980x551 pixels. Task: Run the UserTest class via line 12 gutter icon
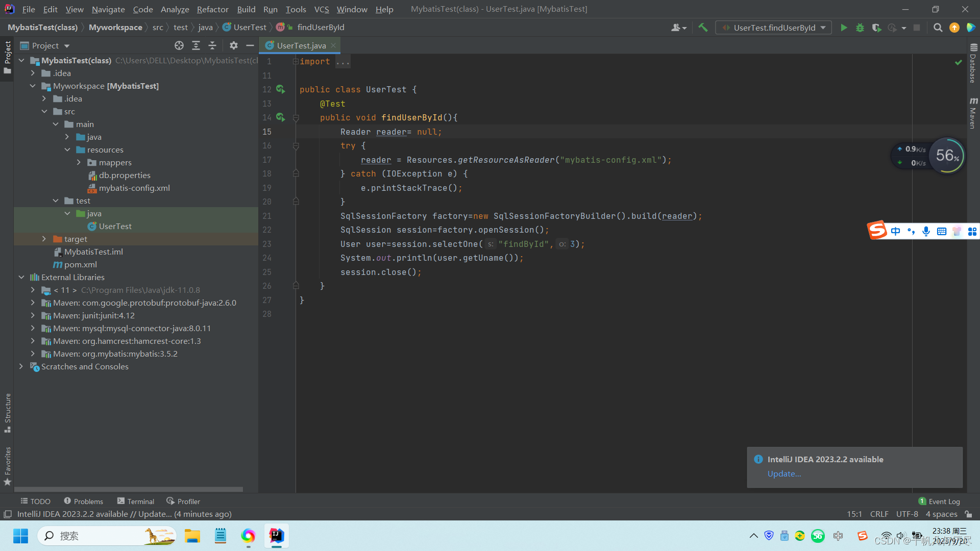281,89
